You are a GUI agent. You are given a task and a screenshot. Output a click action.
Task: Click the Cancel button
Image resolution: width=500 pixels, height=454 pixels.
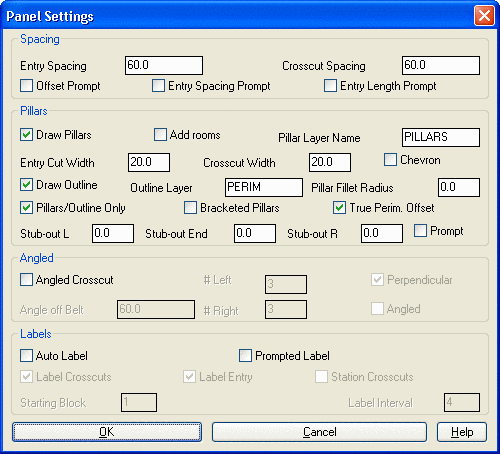(319, 432)
